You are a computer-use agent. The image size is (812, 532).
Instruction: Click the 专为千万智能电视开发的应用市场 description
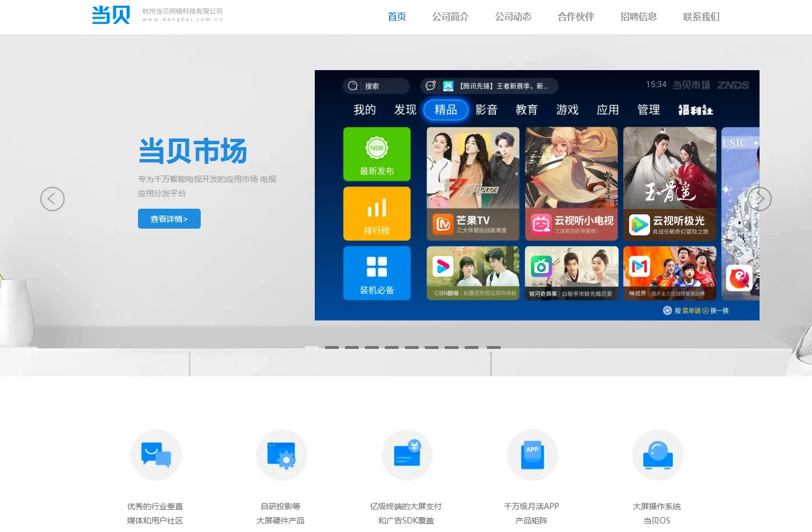point(207,186)
